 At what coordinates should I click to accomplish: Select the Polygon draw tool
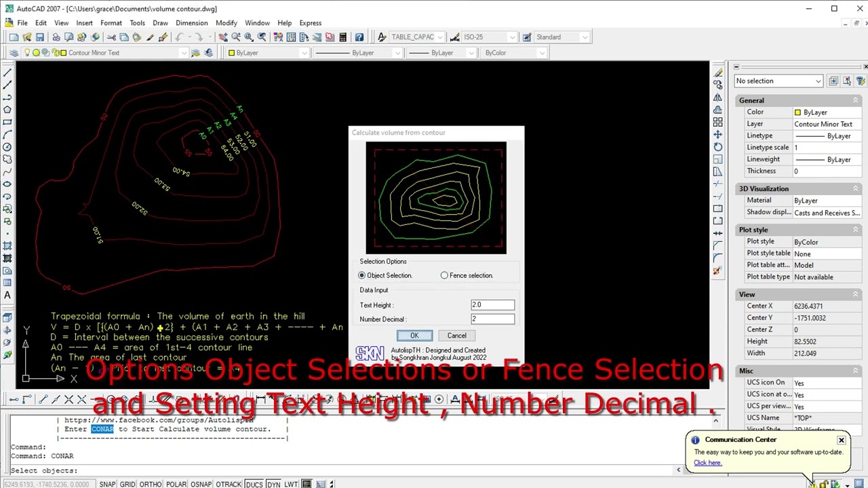[x=7, y=110]
